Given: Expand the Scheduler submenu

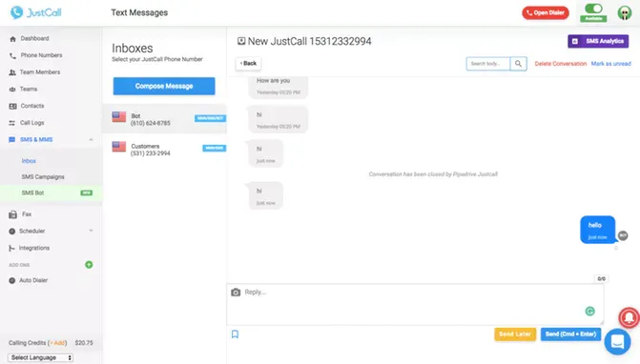Looking at the screenshot, I should tap(91, 232).
